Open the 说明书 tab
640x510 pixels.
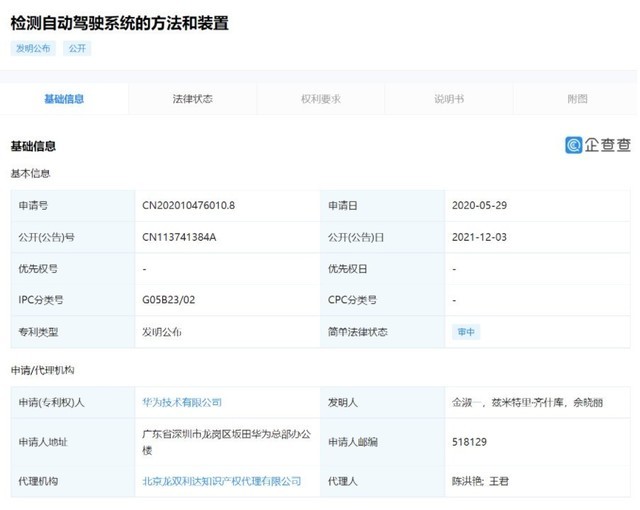(x=449, y=99)
